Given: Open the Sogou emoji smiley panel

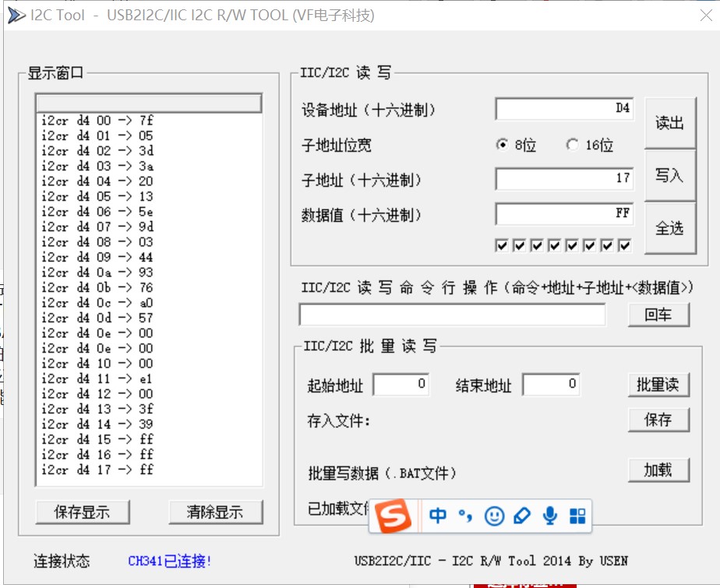Looking at the screenshot, I should (494, 516).
